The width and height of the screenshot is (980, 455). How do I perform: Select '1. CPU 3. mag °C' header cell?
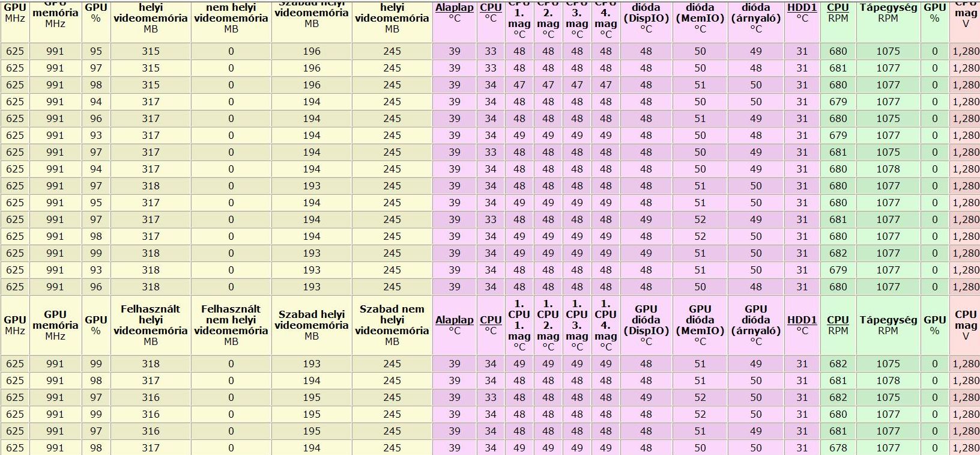click(x=577, y=325)
